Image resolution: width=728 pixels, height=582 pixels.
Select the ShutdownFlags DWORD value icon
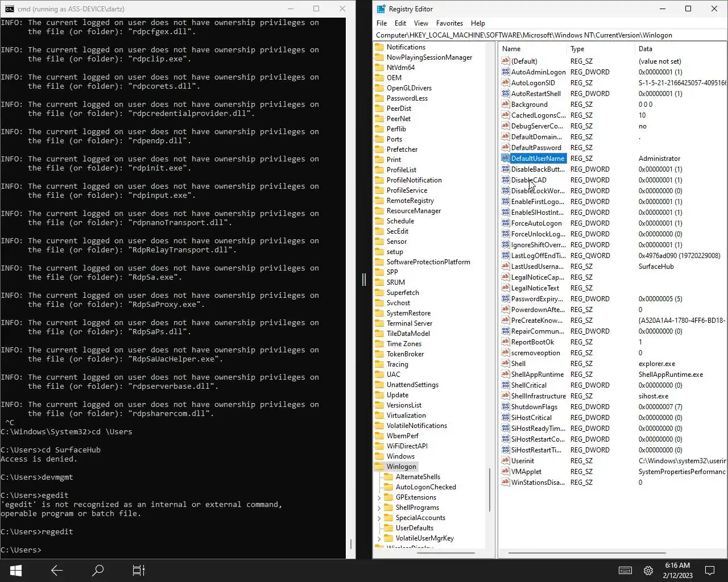505,407
